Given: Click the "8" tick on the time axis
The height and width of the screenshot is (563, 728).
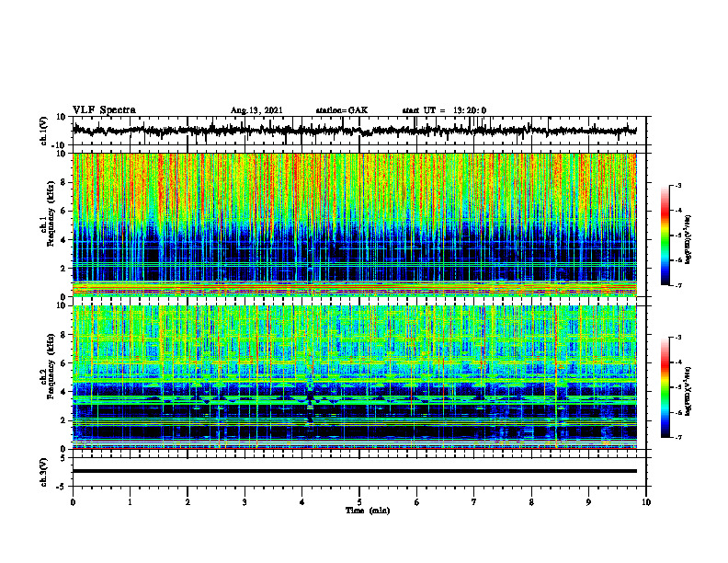Looking at the screenshot, I should 531,502.
